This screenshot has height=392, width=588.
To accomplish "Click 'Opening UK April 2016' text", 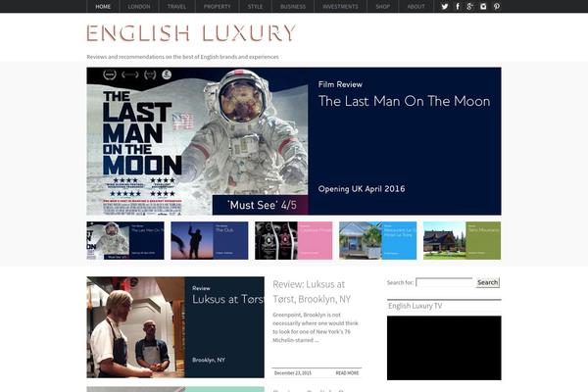I will click(362, 189).
